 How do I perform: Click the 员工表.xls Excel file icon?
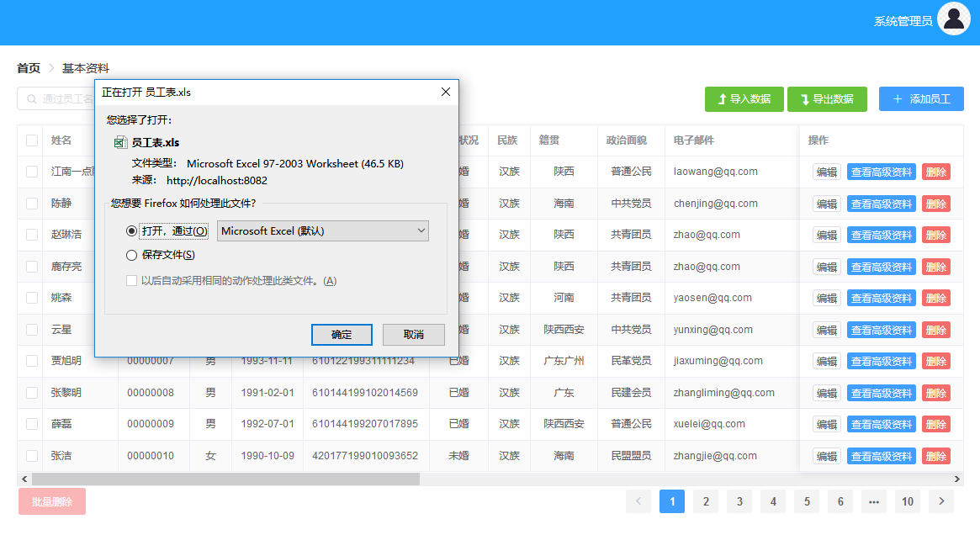coord(120,142)
